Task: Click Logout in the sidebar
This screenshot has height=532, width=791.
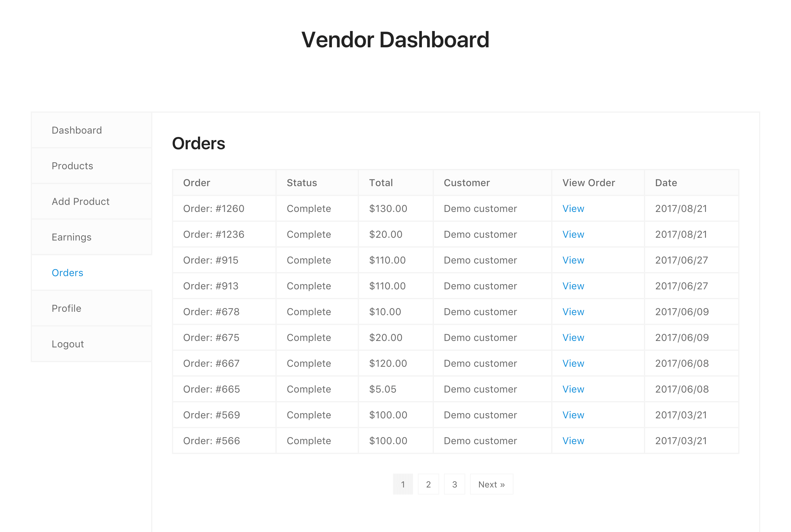Action: pyautogui.click(x=68, y=344)
